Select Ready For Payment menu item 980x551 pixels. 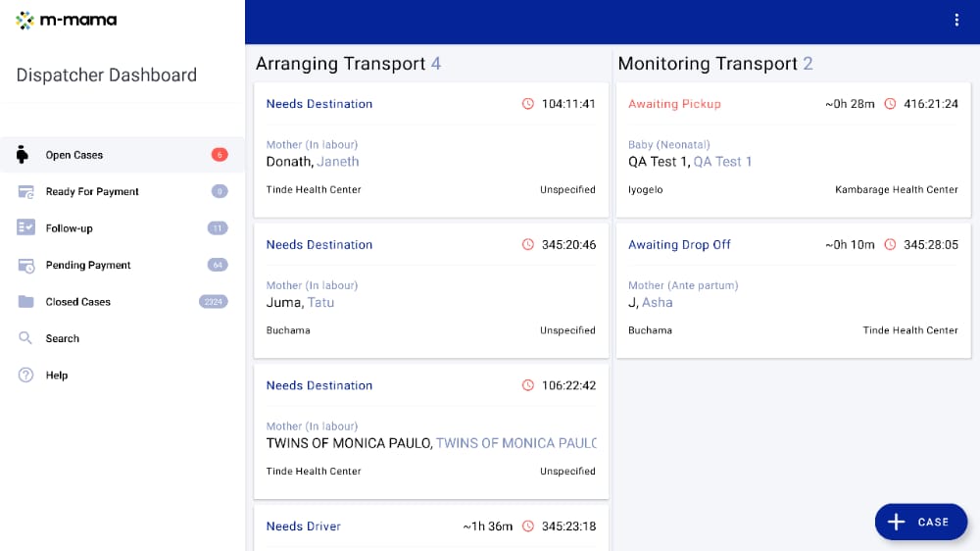[92, 192]
